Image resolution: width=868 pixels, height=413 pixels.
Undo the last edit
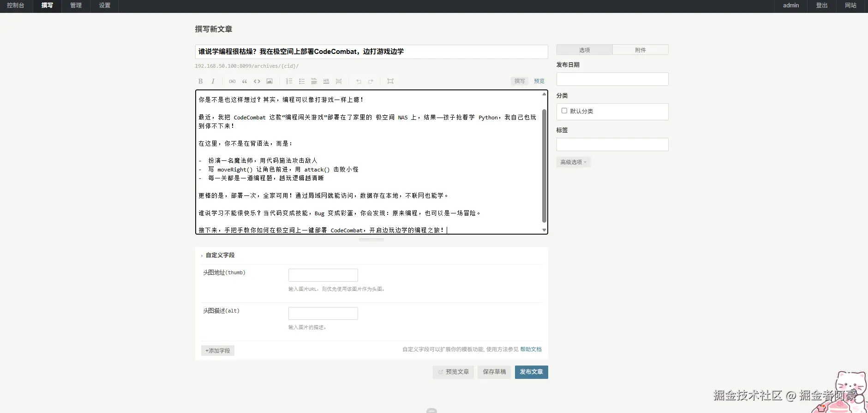[x=359, y=81]
